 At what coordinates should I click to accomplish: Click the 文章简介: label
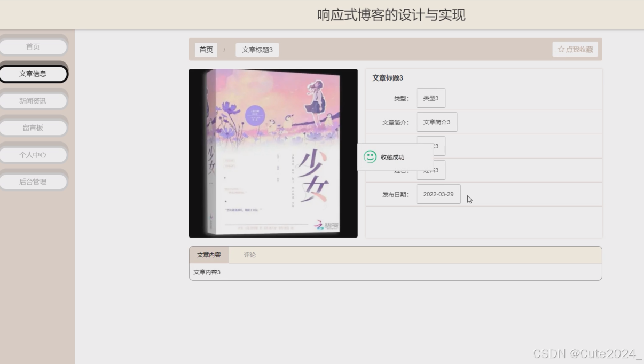[x=396, y=123]
